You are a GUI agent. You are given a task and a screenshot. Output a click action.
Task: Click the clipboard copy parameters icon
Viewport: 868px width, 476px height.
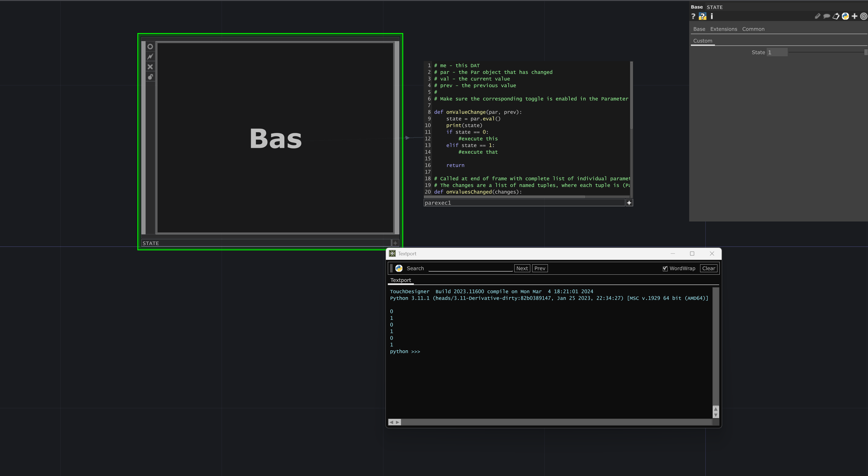tap(836, 16)
